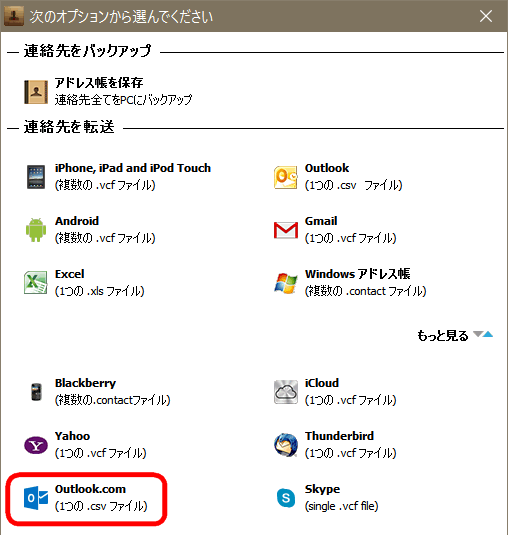Click (single .vcf file) text
This screenshot has height=535, width=508.
click(x=342, y=506)
